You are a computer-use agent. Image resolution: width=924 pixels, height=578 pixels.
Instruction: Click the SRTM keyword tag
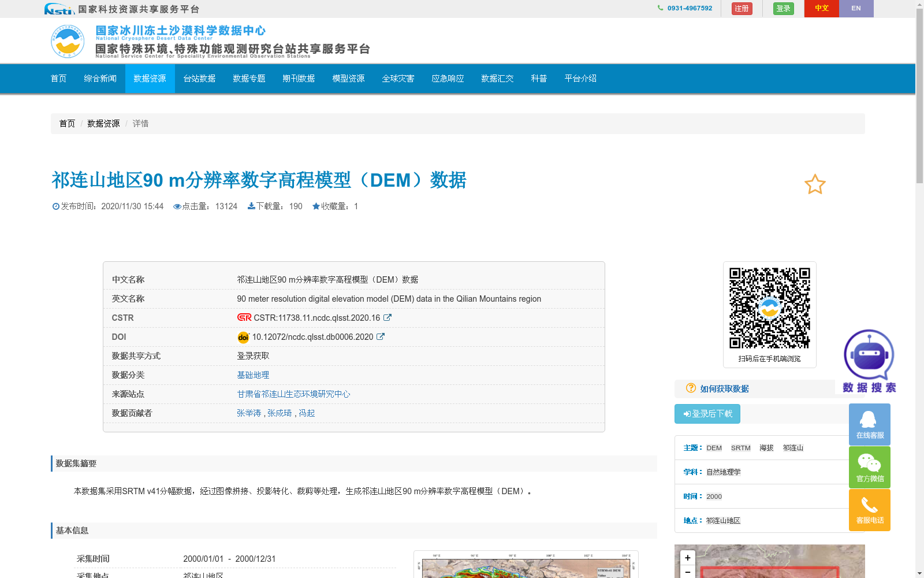[740, 448]
